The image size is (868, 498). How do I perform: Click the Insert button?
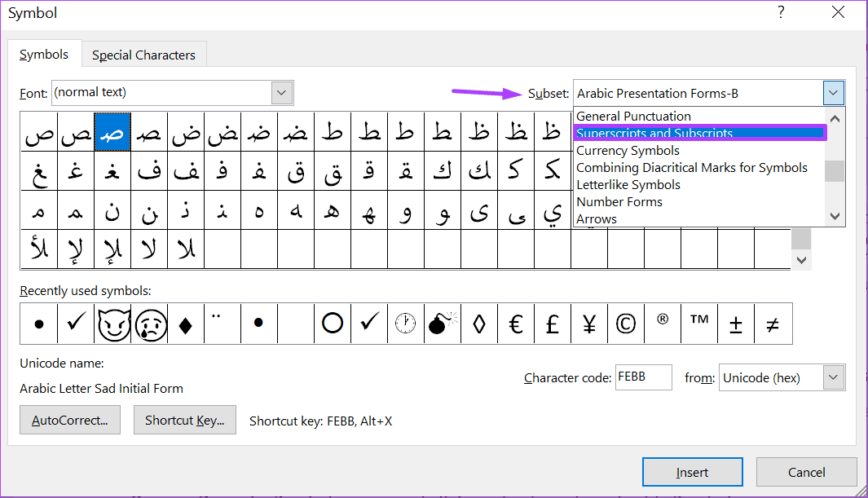[692, 472]
